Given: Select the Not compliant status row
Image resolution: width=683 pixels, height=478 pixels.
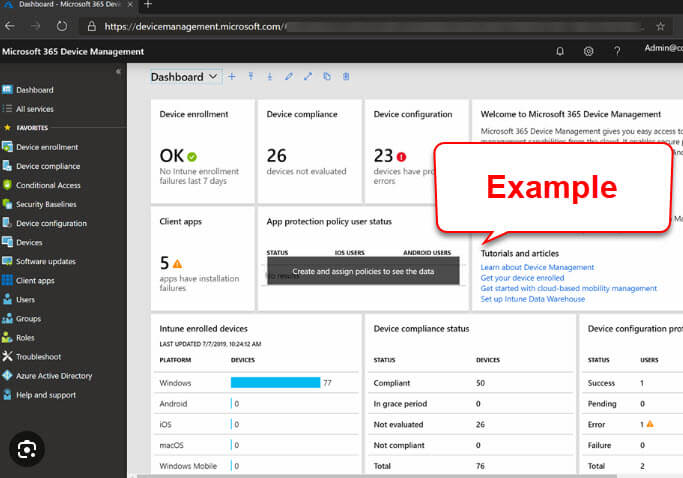Looking at the screenshot, I should 470,445.
